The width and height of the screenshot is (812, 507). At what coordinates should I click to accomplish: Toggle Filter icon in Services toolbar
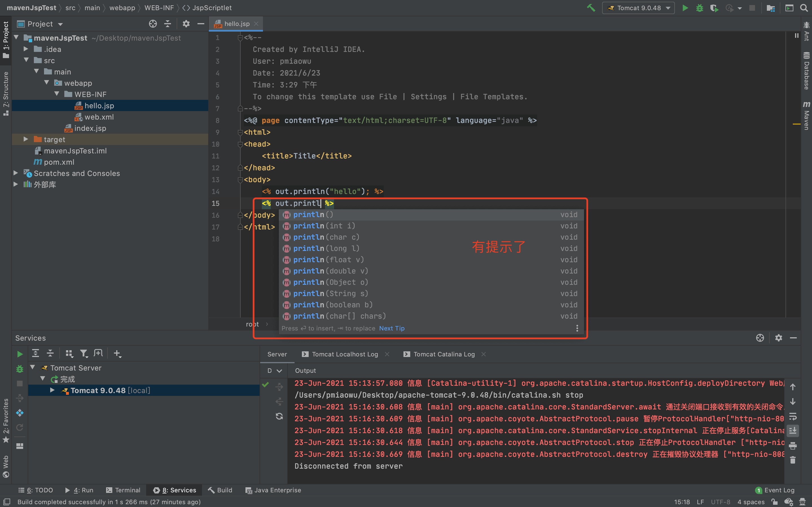point(84,353)
